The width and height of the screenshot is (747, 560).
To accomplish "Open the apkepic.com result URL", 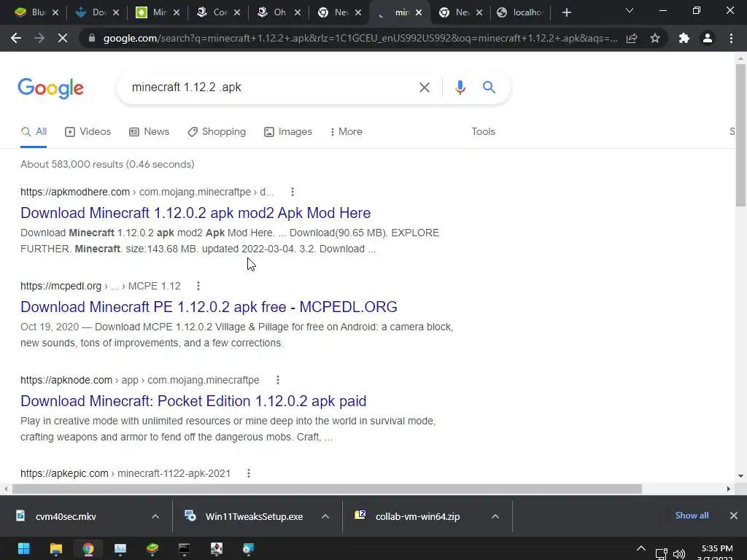I will point(125,473).
